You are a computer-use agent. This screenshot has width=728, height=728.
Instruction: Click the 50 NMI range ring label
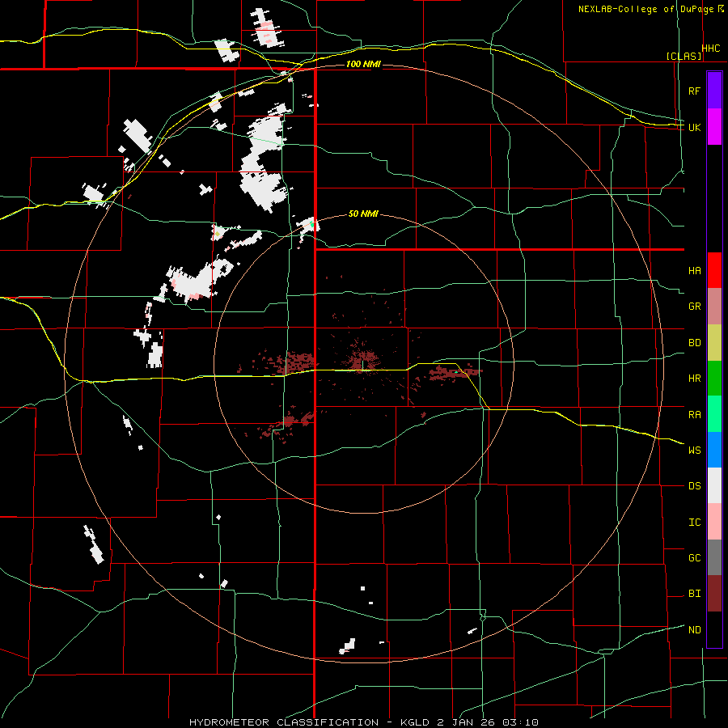[363, 214]
